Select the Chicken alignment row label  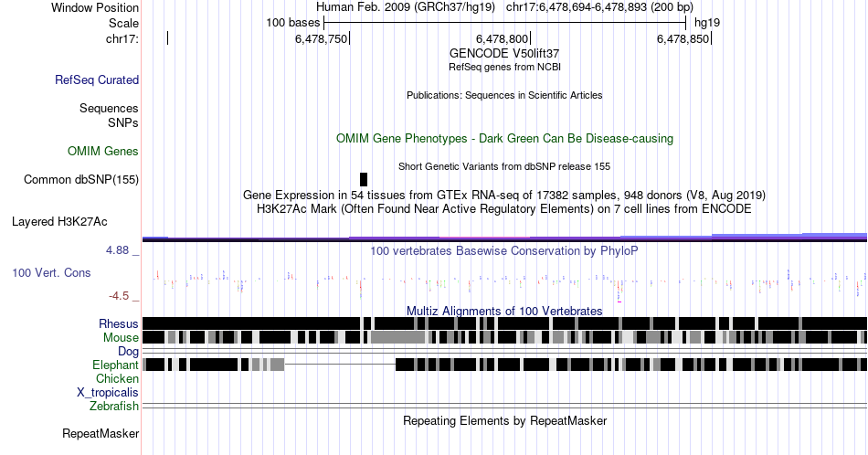tap(117, 378)
